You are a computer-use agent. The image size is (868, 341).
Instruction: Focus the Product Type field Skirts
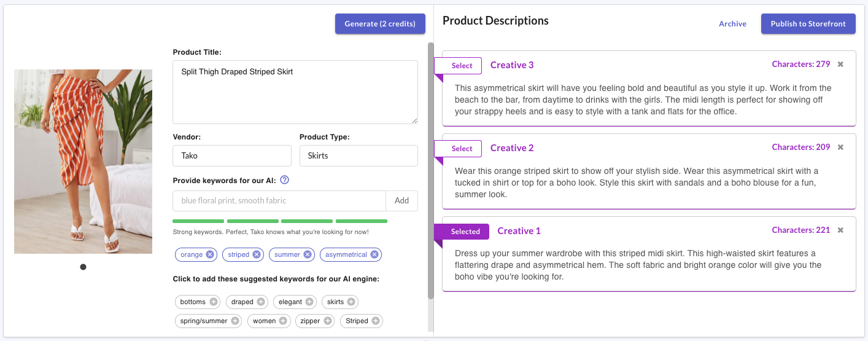click(x=358, y=156)
